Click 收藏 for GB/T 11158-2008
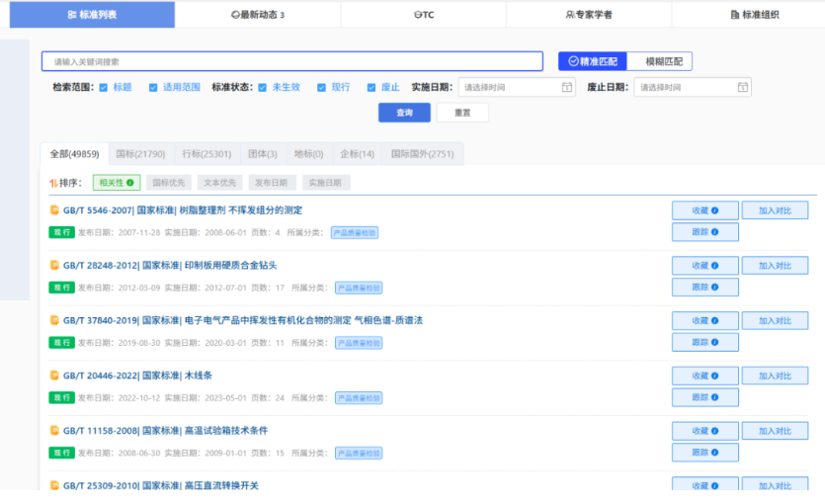This screenshot has width=825, height=504. click(705, 432)
